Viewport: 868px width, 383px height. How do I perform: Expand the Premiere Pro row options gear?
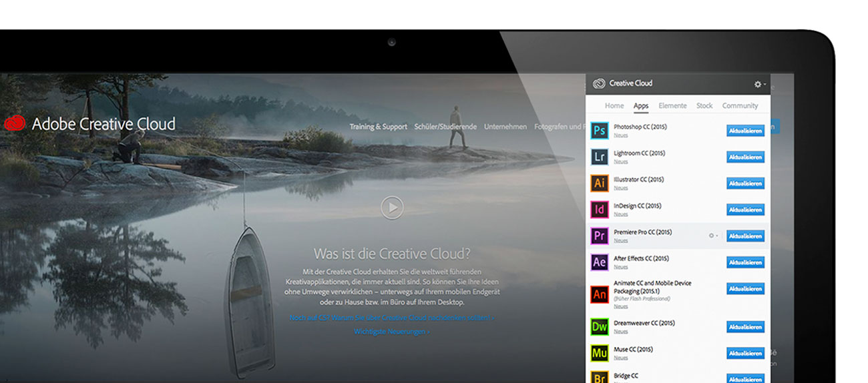pos(712,236)
